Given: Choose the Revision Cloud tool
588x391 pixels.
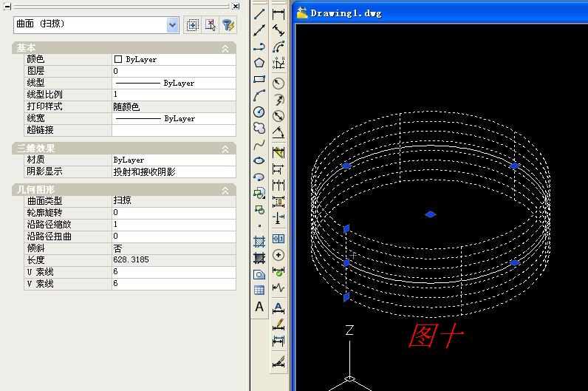Looking at the screenshot, I should tap(259, 128).
